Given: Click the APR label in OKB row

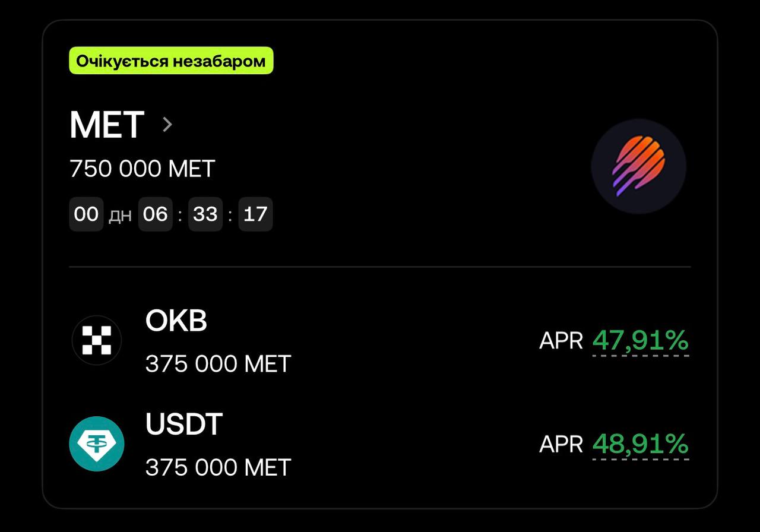Looking at the screenshot, I should [561, 341].
